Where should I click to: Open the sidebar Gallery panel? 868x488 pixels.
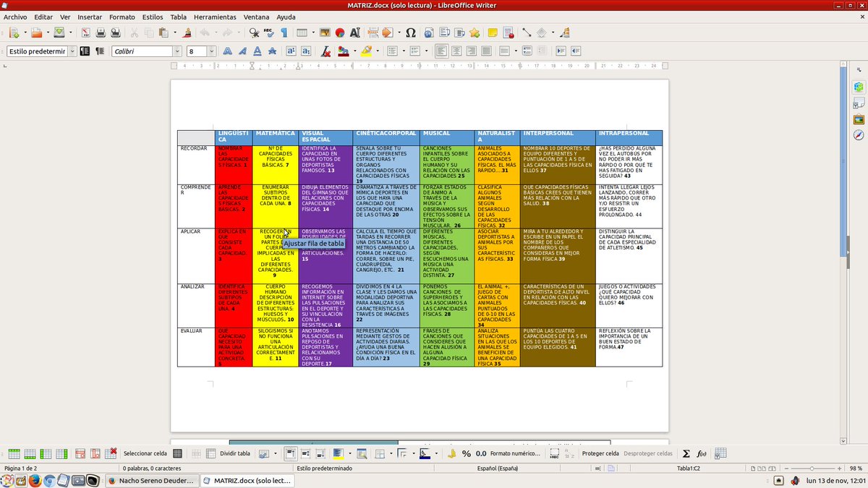859,119
